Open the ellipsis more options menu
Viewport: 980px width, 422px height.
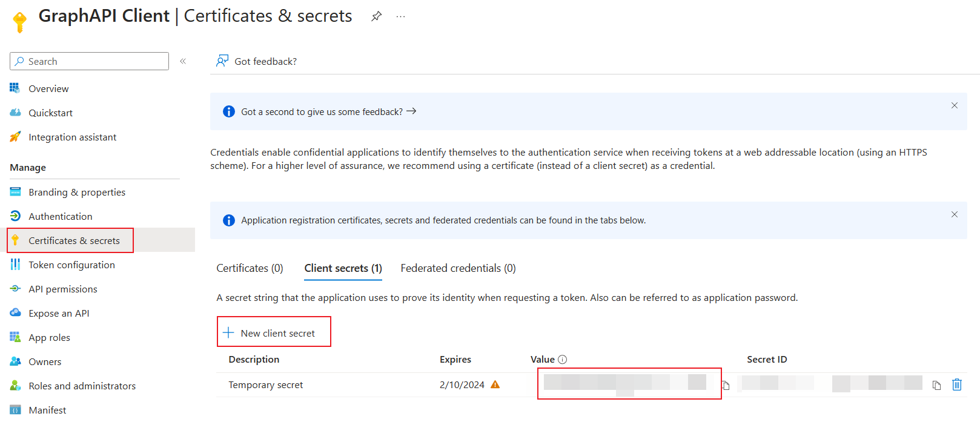(400, 16)
